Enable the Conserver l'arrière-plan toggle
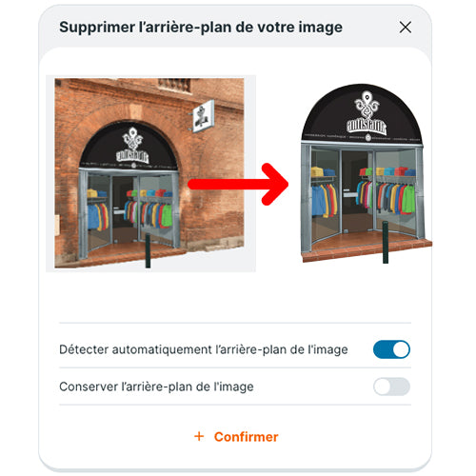476x476 pixels. pos(391,387)
